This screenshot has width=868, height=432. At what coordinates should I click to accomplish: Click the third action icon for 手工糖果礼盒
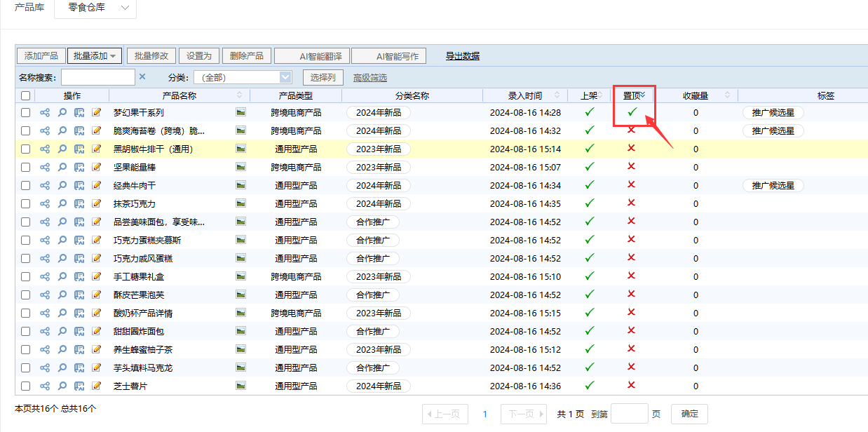pyautogui.click(x=79, y=276)
